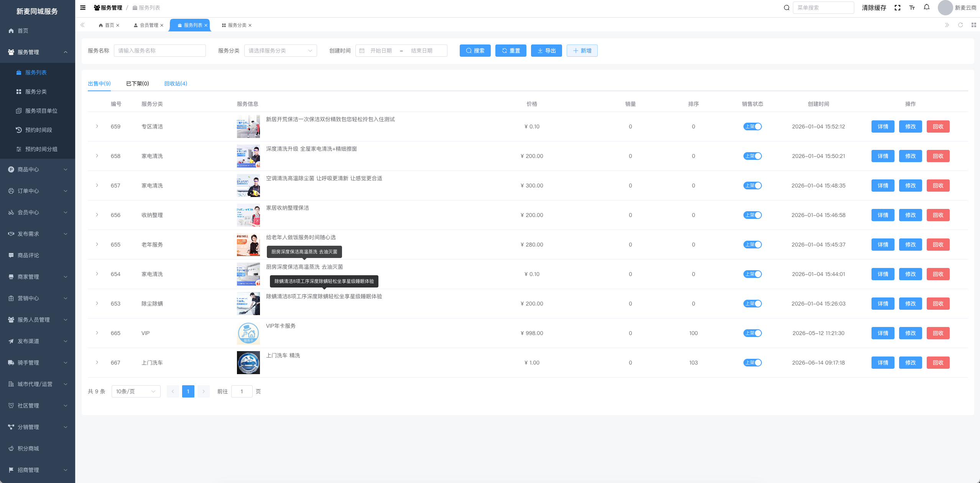Click the top bar search magnifier icon

point(786,8)
